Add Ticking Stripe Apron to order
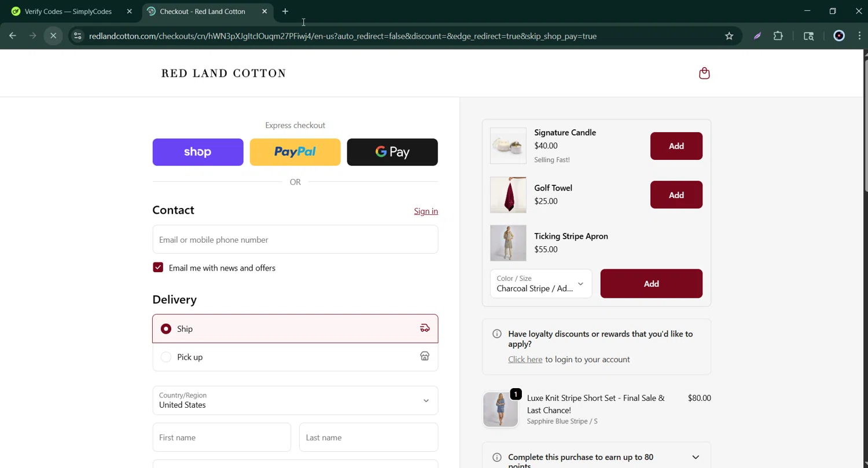 652,283
